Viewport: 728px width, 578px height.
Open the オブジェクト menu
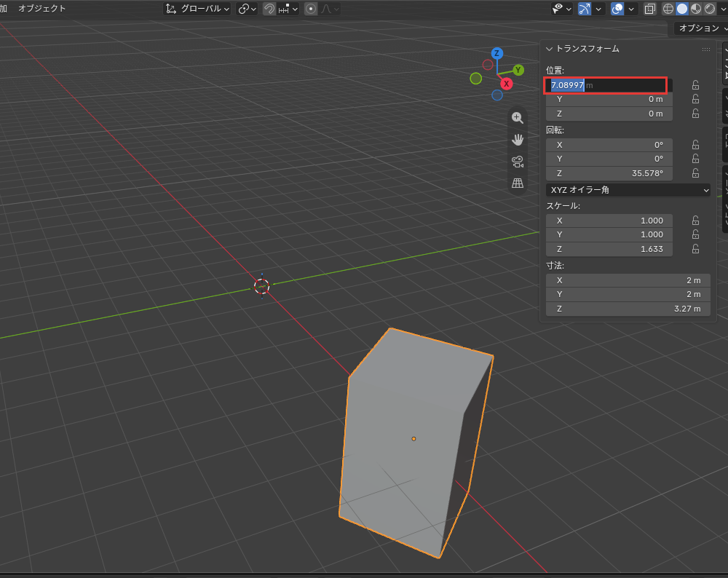41,8
